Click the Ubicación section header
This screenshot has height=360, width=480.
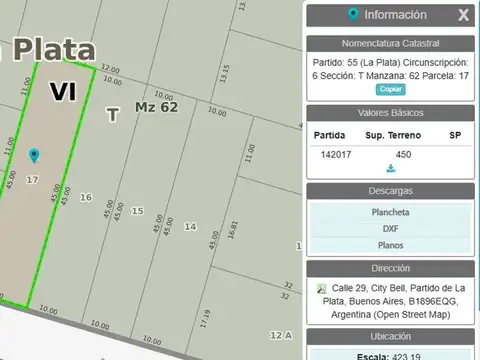(390, 337)
